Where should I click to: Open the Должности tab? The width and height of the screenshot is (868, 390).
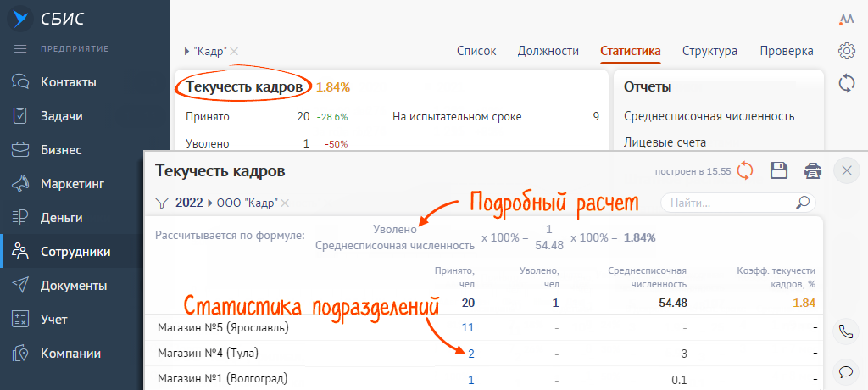click(548, 51)
